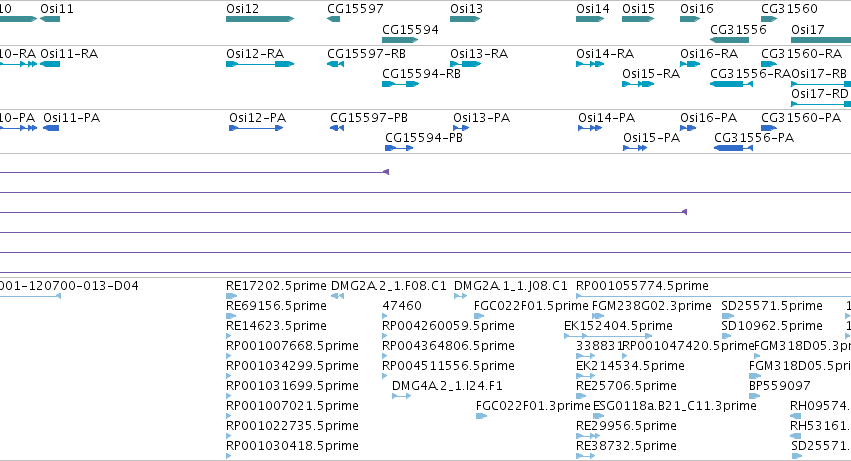The width and height of the screenshot is (851, 461).
Task: Select the Osi12-RA transcript feature
Action: pyautogui.click(x=260, y=64)
